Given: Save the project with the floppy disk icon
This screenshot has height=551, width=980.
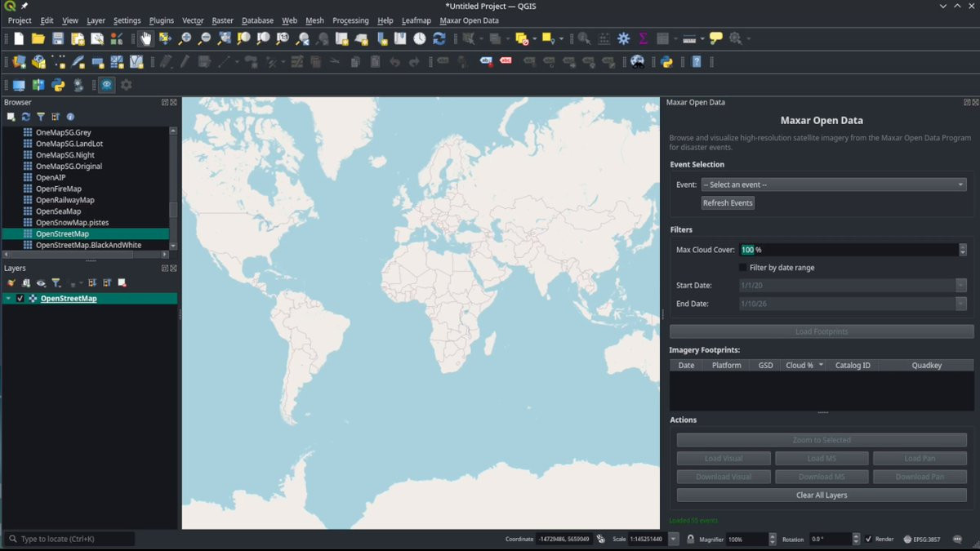Looking at the screenshot, I should point(58,38).
